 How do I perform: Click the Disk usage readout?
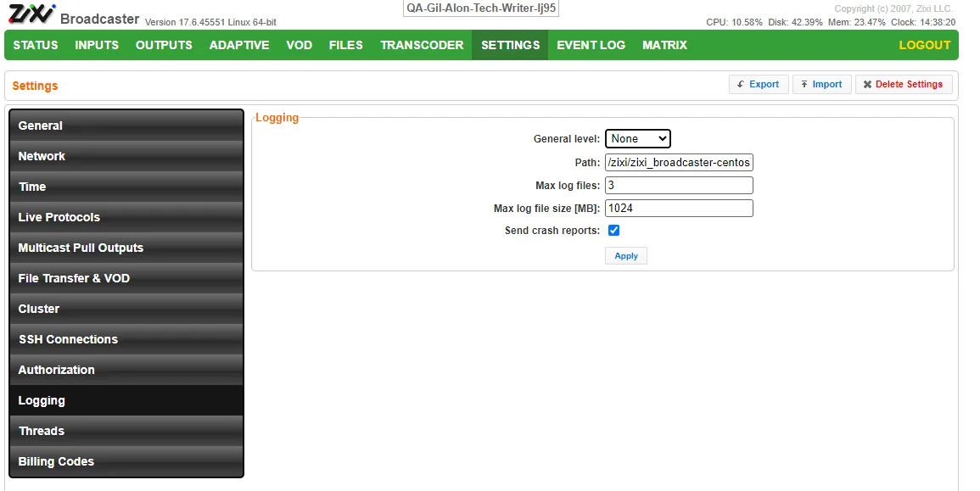click(x=795, y=22)
